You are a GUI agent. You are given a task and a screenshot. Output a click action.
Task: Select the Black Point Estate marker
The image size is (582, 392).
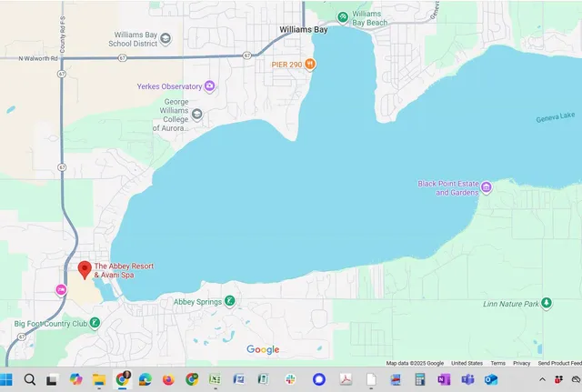coord(487,187)
